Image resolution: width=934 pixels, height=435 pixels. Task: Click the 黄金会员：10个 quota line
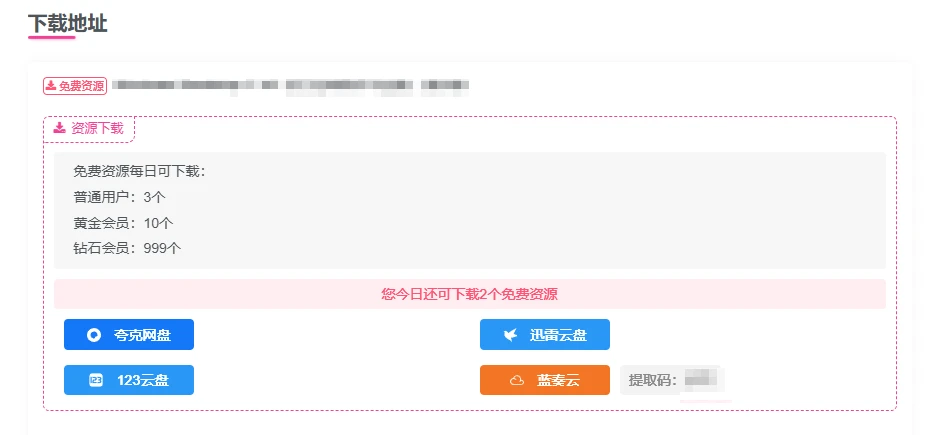(123, 223)
